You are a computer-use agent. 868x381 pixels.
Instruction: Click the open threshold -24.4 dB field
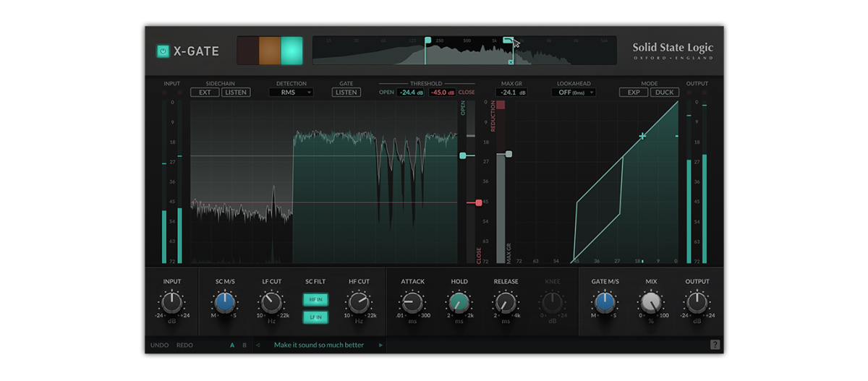[x=411, y=93]
